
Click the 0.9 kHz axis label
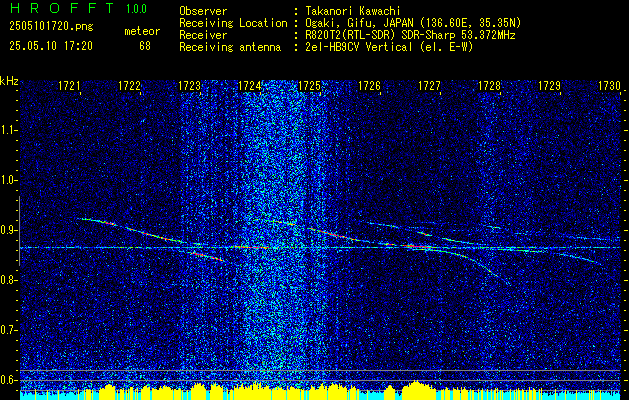(9, 230)
